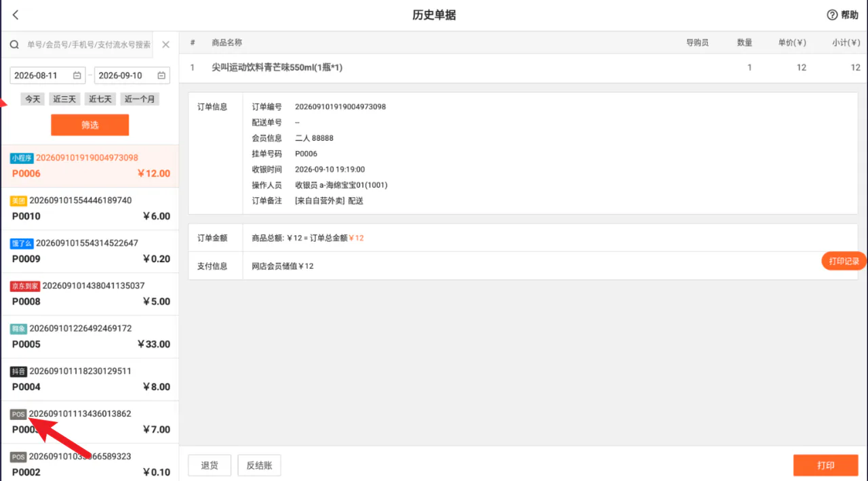Screen dimensions: 868x481
Task: Clear the search box with the X
Action: (165, 45)
